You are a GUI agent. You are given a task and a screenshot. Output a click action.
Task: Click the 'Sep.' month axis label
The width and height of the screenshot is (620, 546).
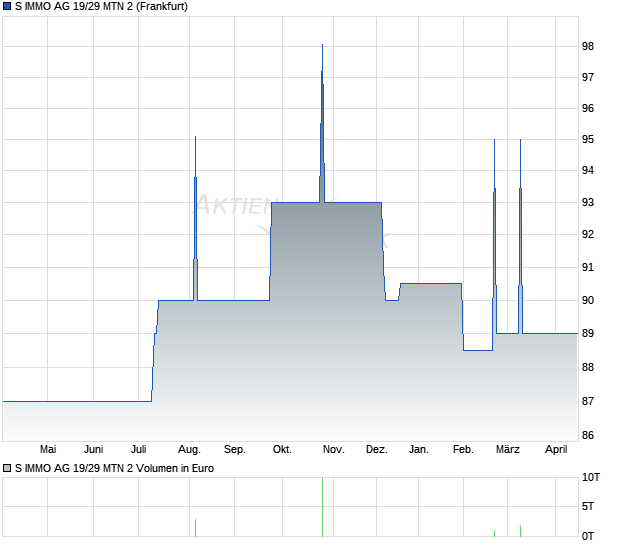[x=234, y=450]
